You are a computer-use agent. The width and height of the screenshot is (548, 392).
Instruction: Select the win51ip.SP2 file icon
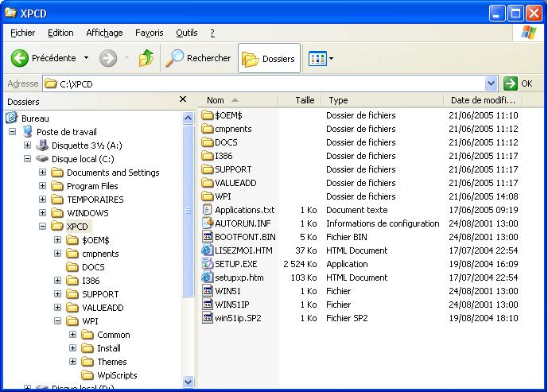pyautogui.click(x=208, y=318)
